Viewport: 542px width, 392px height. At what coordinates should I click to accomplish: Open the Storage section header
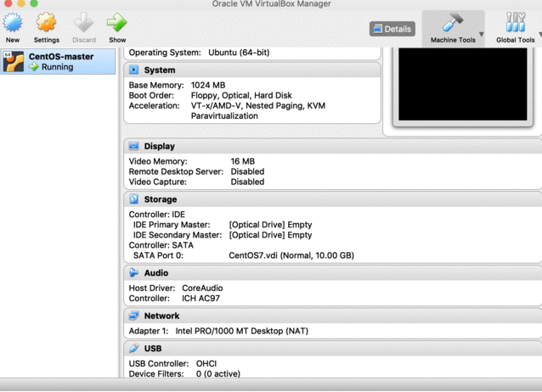pos(333,199)
